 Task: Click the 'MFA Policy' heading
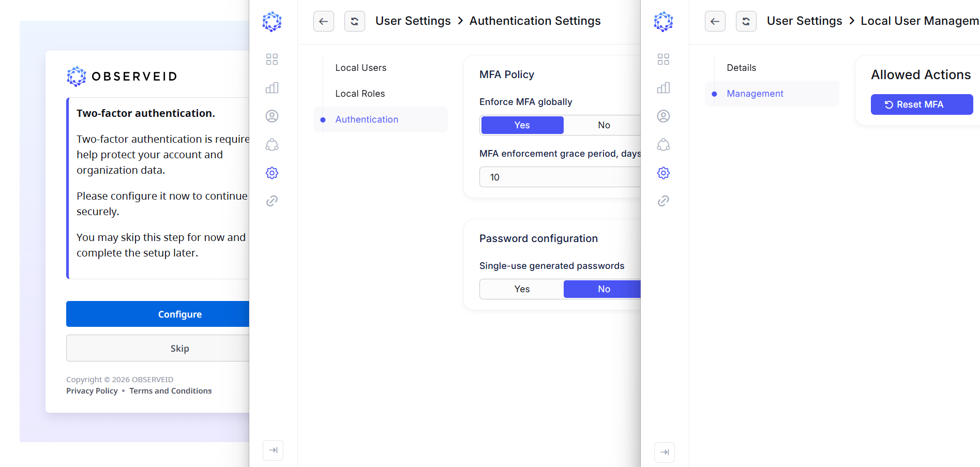(507, 74)
